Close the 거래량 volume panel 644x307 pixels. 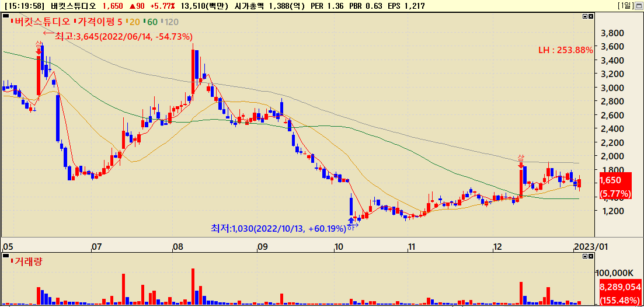591,256
